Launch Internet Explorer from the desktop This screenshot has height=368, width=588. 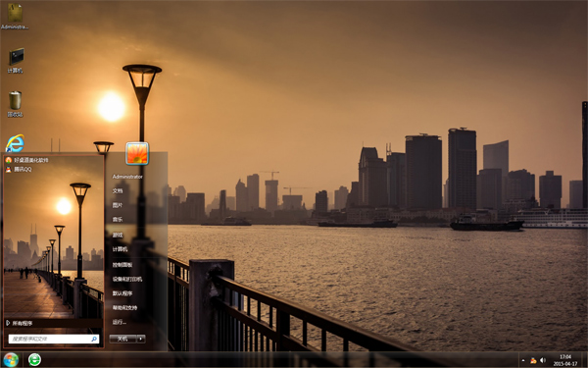(x=15, y=143)
